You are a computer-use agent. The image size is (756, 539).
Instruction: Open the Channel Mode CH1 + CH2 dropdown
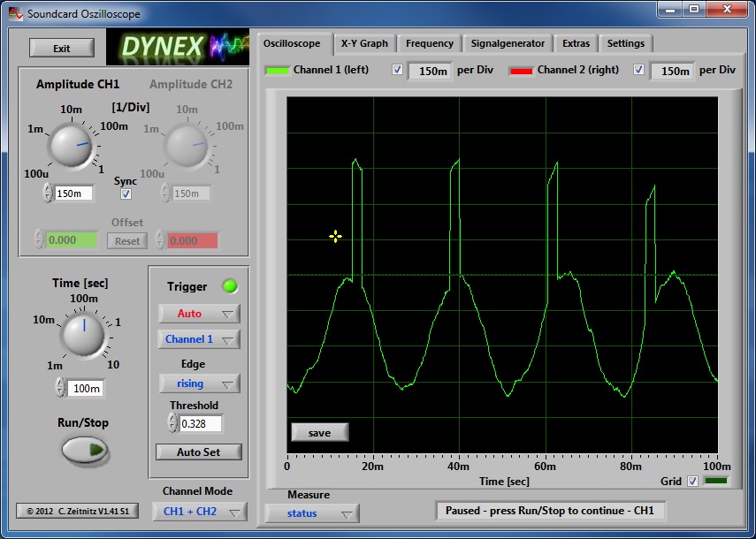(199, 512)
